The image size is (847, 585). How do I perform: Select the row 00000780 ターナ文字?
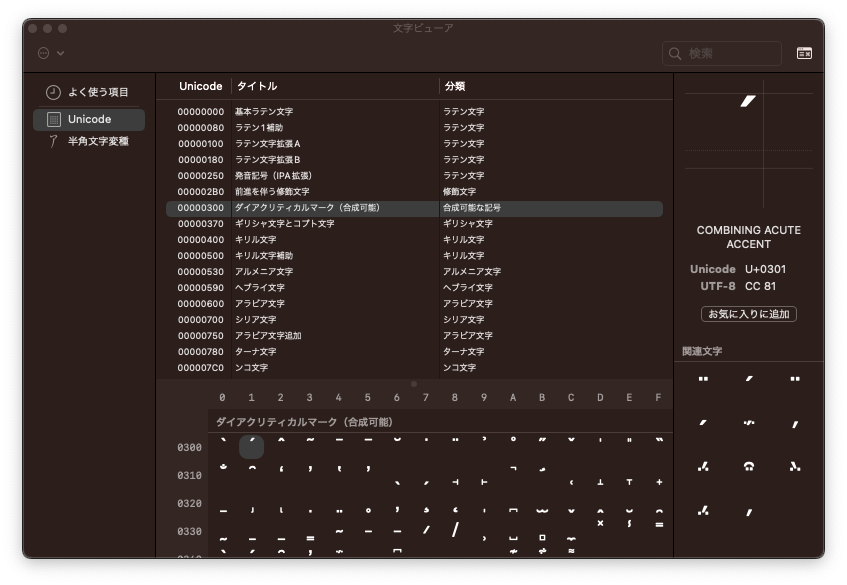tap(414, 352)
